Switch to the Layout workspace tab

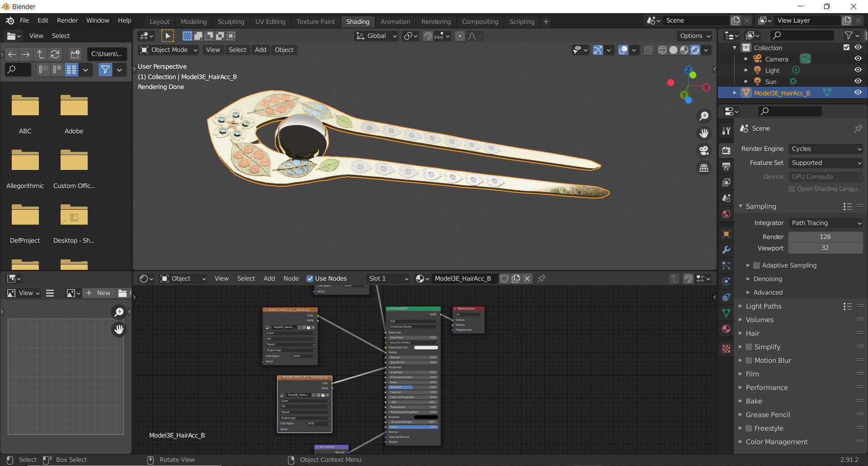tap(160, 21)
